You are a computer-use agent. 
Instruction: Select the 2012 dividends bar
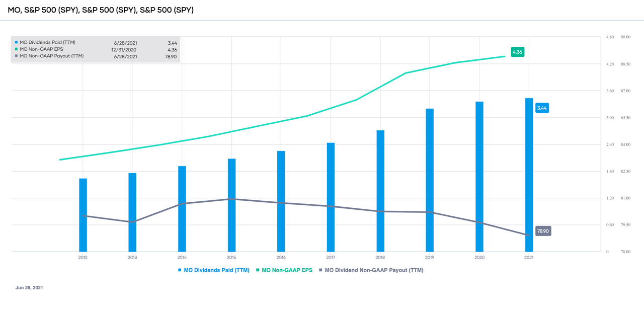pos(83,215)
